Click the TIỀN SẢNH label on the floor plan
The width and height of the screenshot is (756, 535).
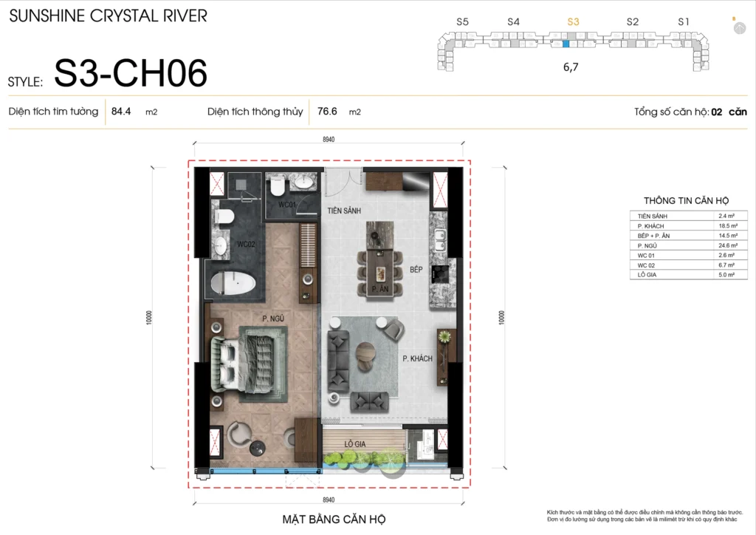coord(344,211)
